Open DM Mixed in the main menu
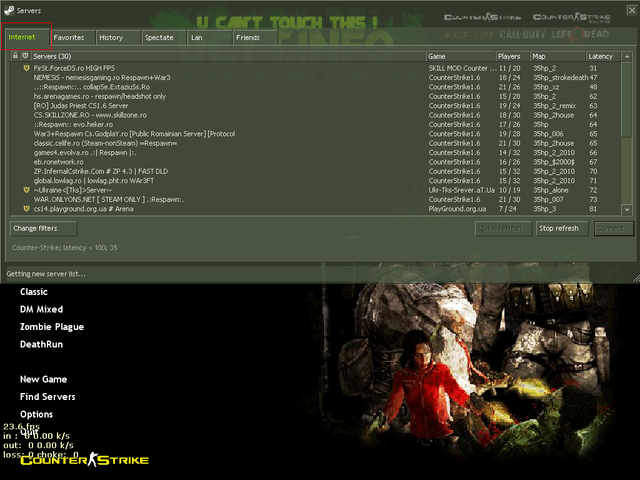 click(x=42, y=309)
